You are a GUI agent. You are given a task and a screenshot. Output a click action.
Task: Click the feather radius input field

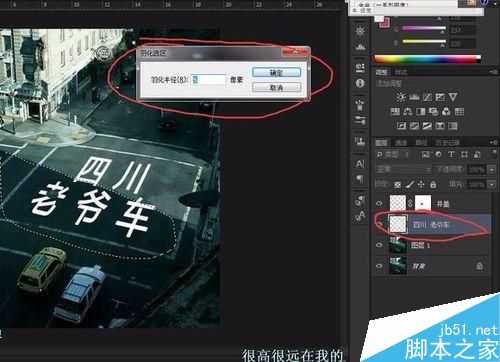[x=209, y=80]
